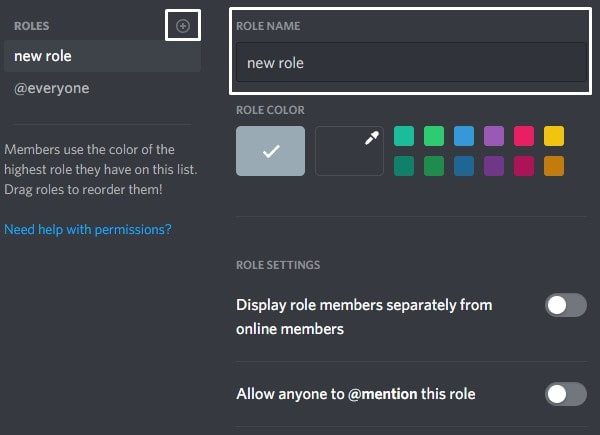Pick the orange color swatch
The height and width of the screenshot is (435, 600).
pos(554,166)
